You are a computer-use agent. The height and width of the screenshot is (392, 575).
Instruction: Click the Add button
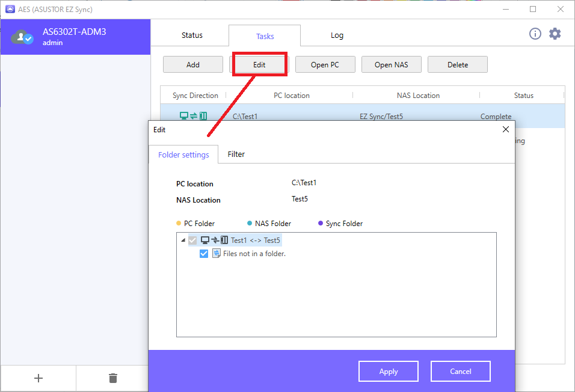193,64
